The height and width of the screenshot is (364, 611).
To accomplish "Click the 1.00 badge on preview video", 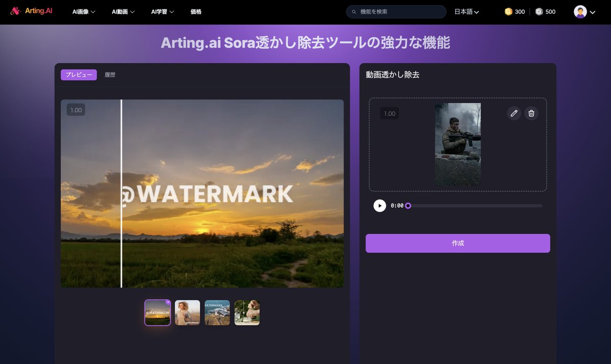I will click(x=76, y=110).
